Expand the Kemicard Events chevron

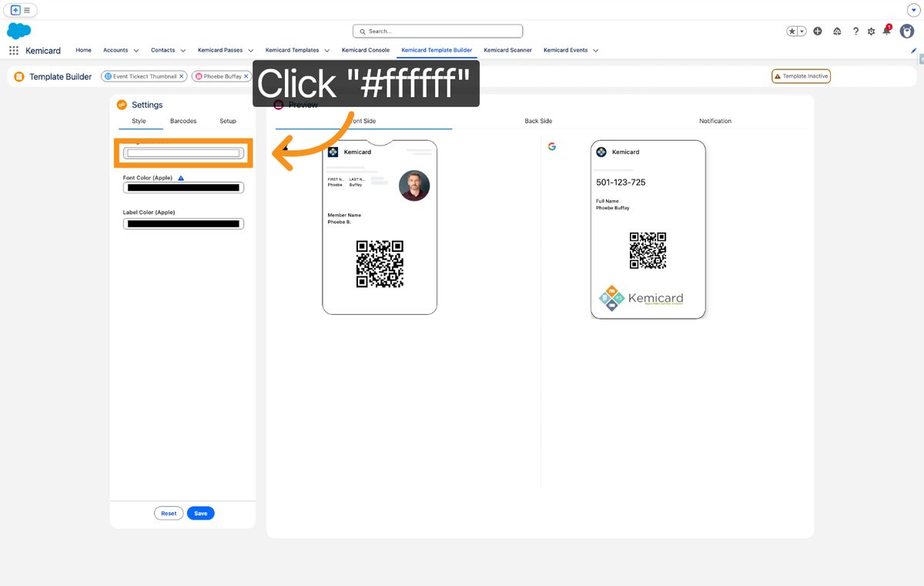[596, 50]
